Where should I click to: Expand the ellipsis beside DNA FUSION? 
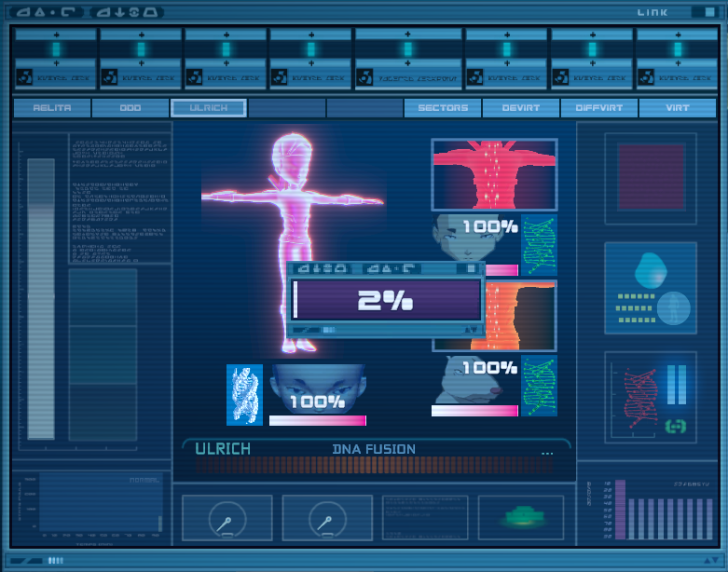click(547, 453)
